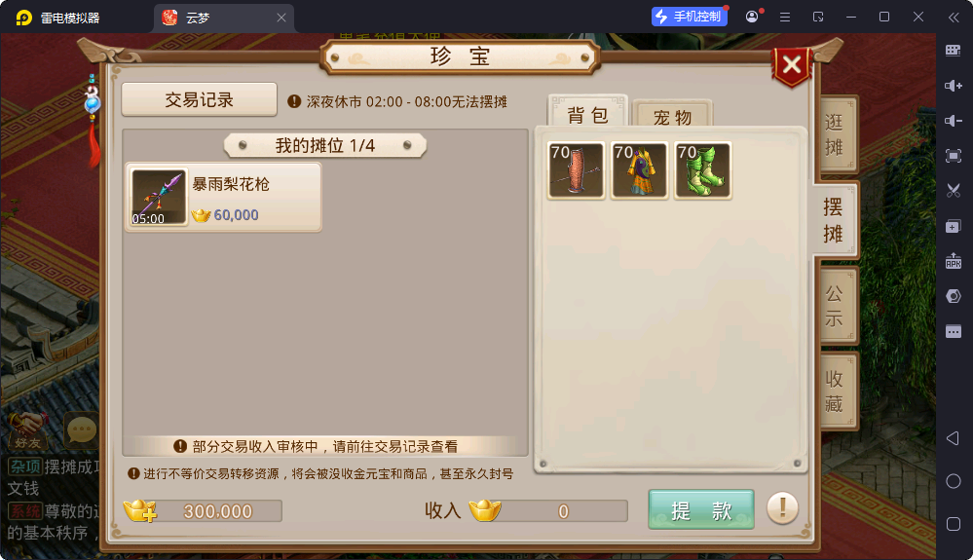This screenshot has width=973, height=560.
Task: Click the gold ingot add-currency icon
Action: tap(140, 510)
